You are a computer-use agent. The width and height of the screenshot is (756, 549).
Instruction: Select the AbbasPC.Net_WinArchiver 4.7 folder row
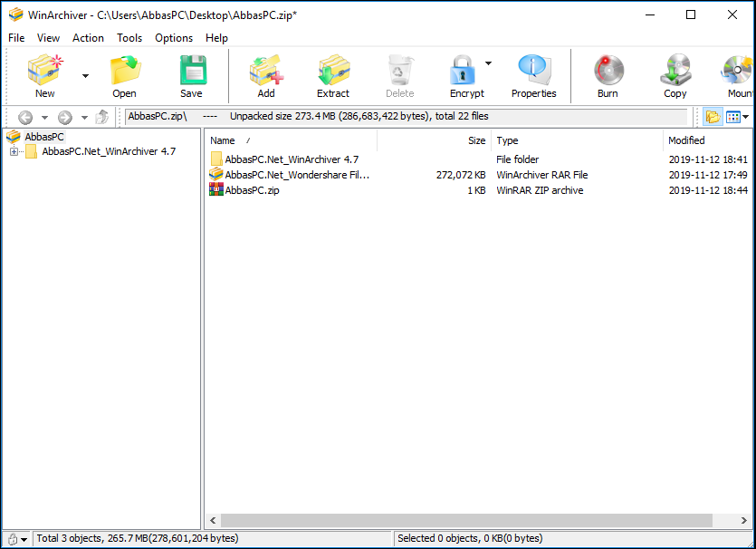478,159
